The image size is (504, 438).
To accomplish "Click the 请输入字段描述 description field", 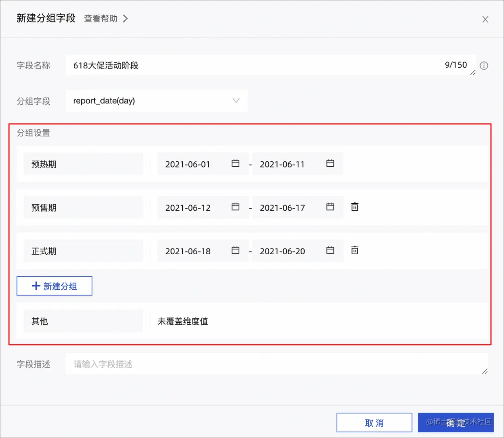I will pyautogui.click(x=276, y=364).
